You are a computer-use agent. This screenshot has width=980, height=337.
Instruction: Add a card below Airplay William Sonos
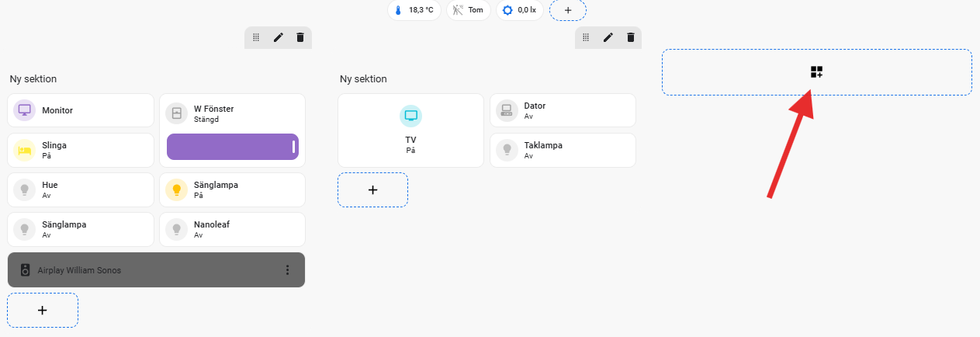click(x=43, y=311)
